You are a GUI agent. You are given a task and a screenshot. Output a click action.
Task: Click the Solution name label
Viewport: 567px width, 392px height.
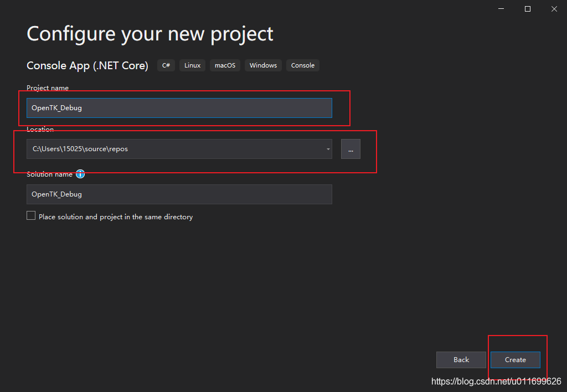point(49,174)
